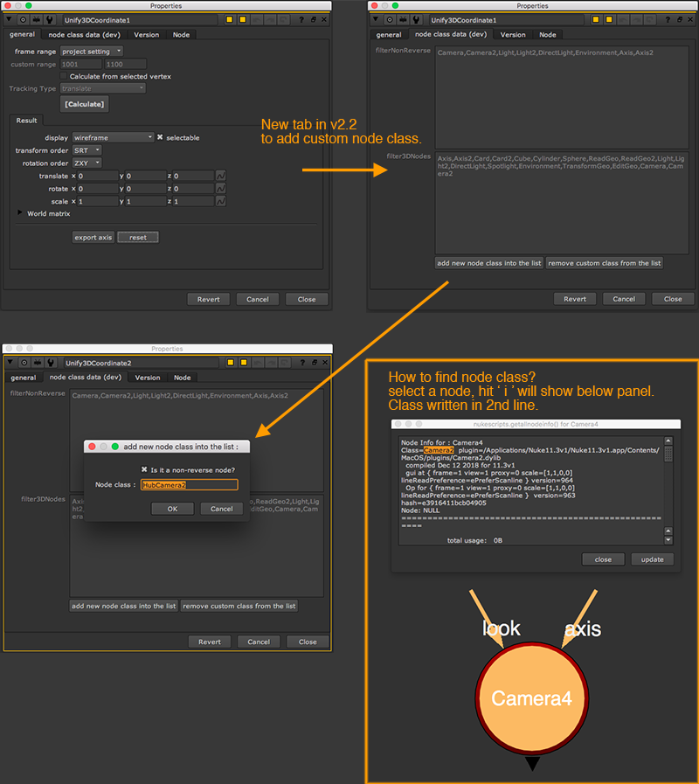
Task: Open the display 'wireframe' dropdown
Action: tap(113, 137)
